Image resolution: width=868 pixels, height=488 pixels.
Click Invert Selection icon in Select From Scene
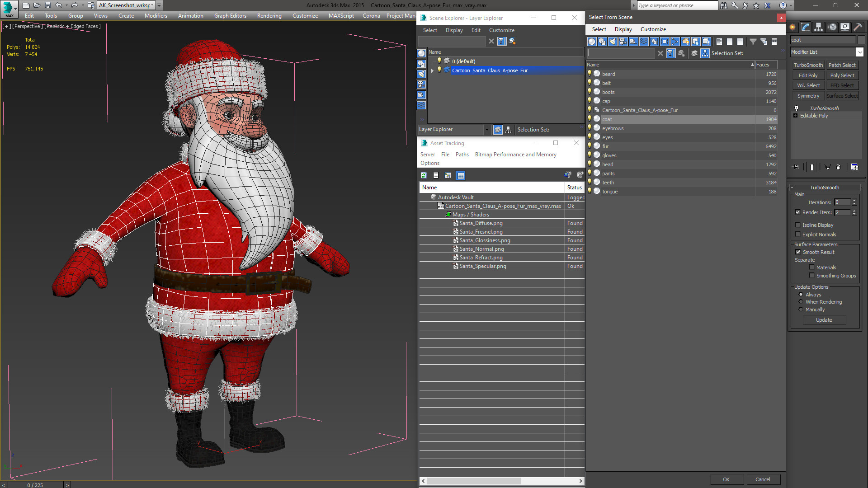coord(740,42)
